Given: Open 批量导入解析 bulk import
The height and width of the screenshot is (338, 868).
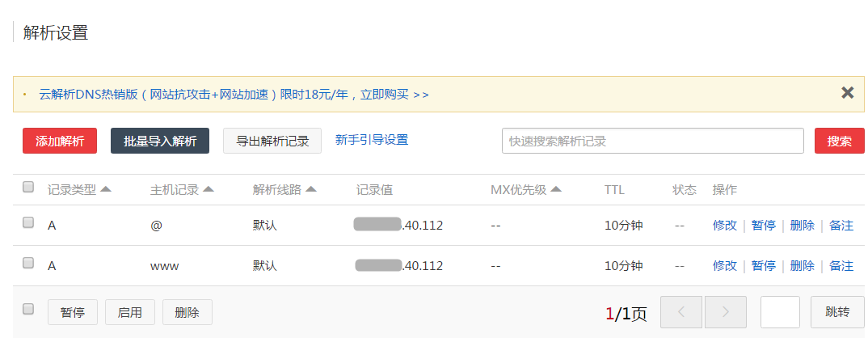Looking at the screenshot, I should (x=160, y=141).
